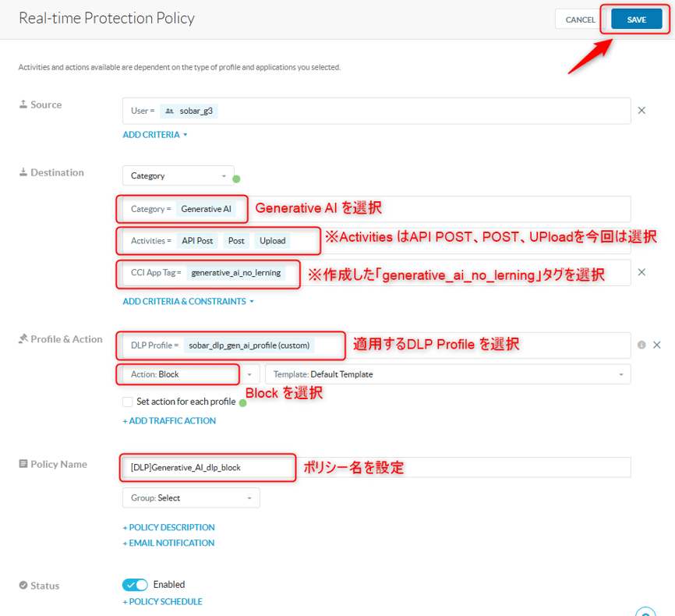675x616 pixels.
Task: Click the SAVE button
Action: click(x=636, y=19)
